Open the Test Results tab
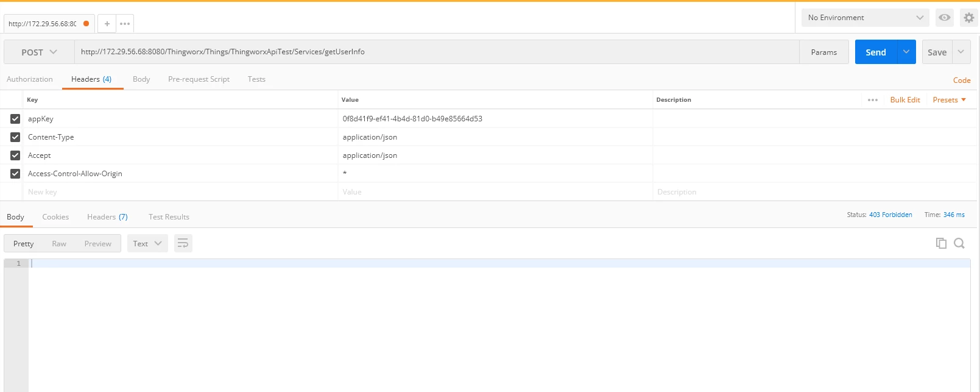The height and width of the screenshot is (392, 980). (x=169, y=217)
